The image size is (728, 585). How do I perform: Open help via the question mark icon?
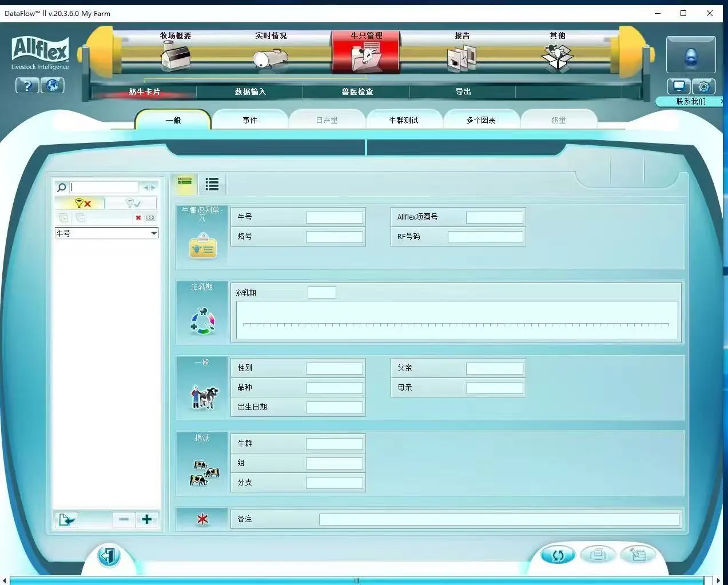tap(27, 86)
